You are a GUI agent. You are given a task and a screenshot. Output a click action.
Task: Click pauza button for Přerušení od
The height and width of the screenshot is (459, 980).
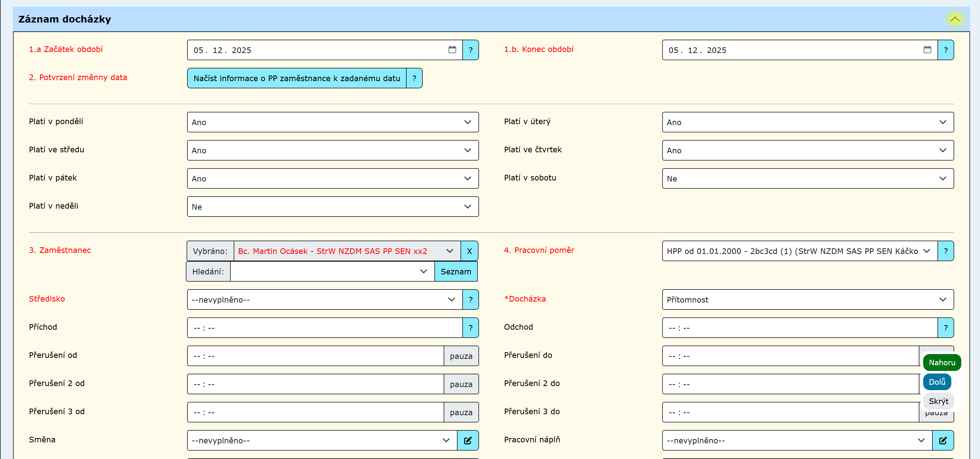(x=461, y=356)
